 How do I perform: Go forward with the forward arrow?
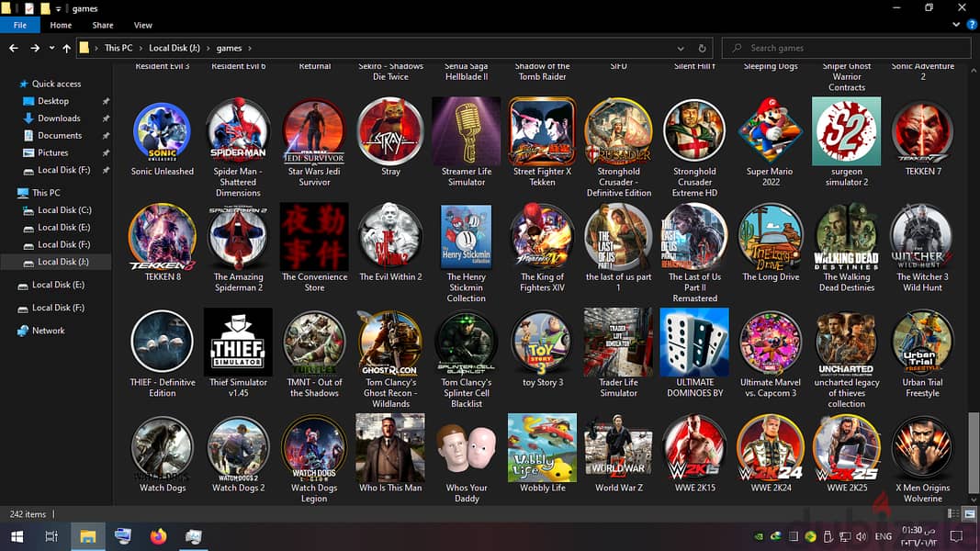point(35,48)
